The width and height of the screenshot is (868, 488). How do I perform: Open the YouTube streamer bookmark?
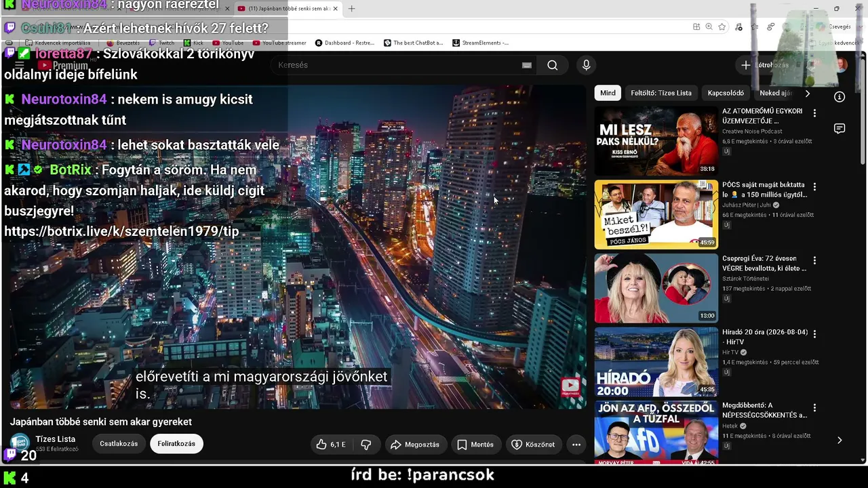(x=279, y=43)
